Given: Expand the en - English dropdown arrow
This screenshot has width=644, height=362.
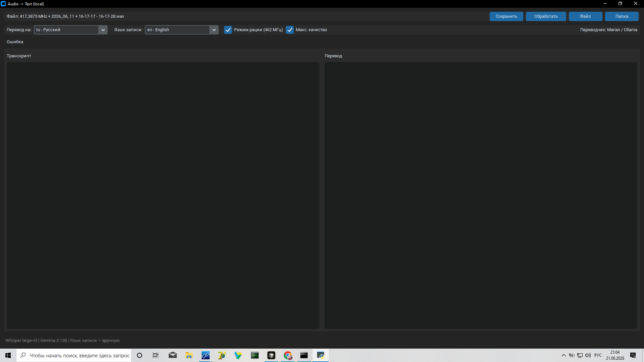Looking at the screenshot, I should (214, 30).
